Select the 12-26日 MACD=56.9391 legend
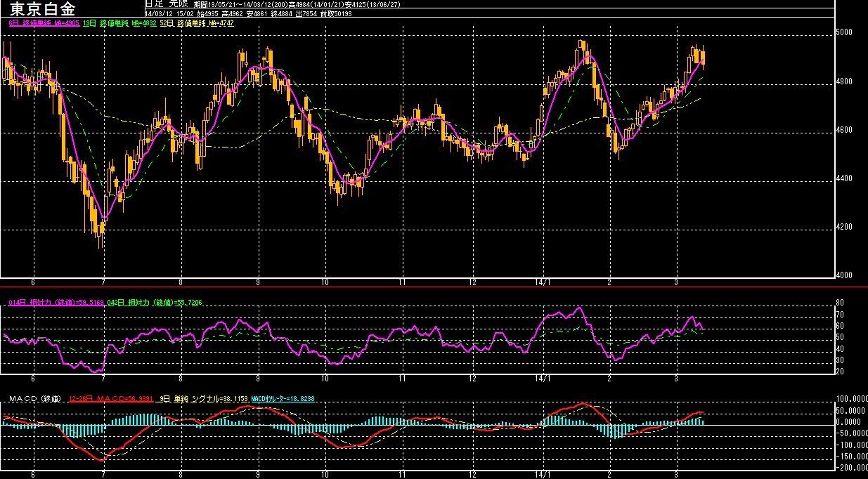868x479 pixels. coord(111,399)
